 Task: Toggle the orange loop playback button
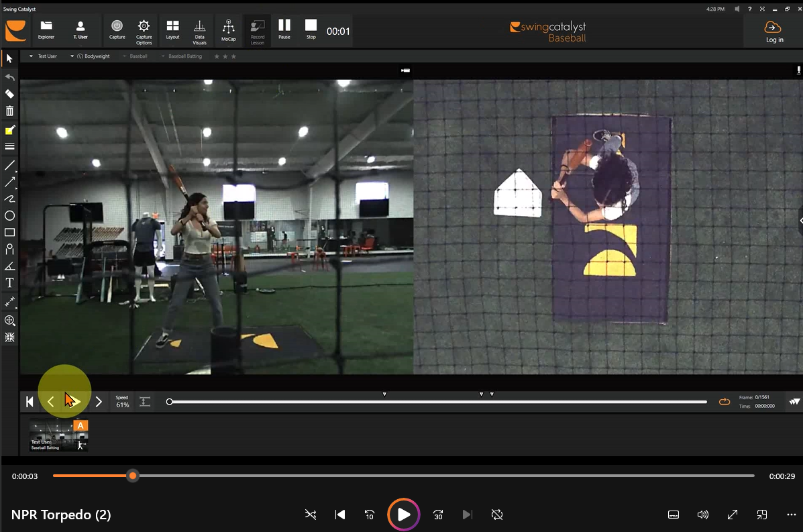click(724, 402)
